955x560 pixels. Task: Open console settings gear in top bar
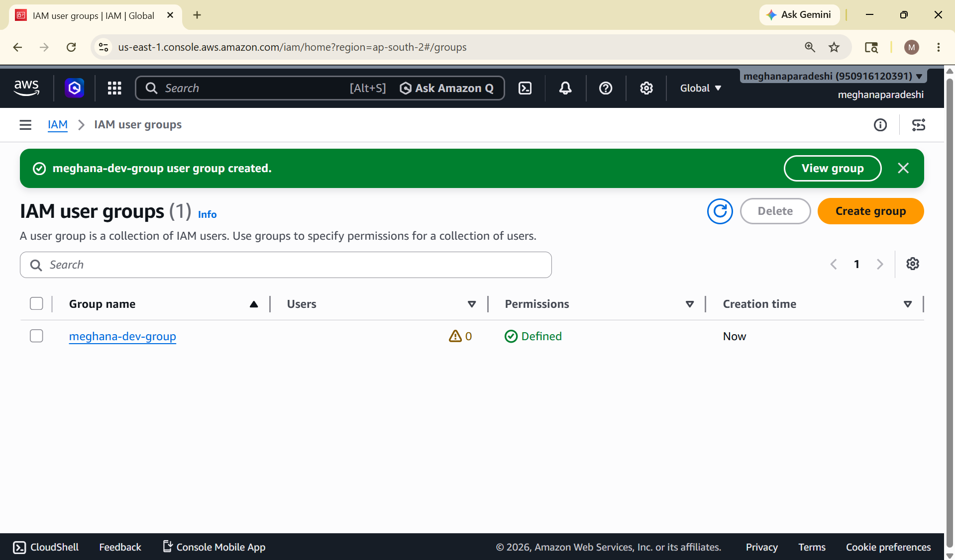(x=646, y=88)
